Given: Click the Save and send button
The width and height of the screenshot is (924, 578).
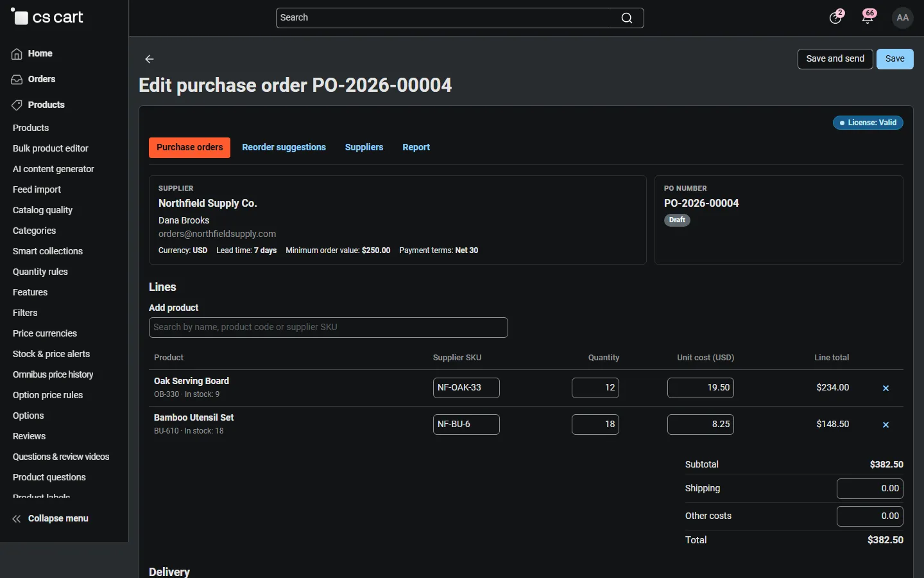Looking at the screenshot, I should 835,59.
